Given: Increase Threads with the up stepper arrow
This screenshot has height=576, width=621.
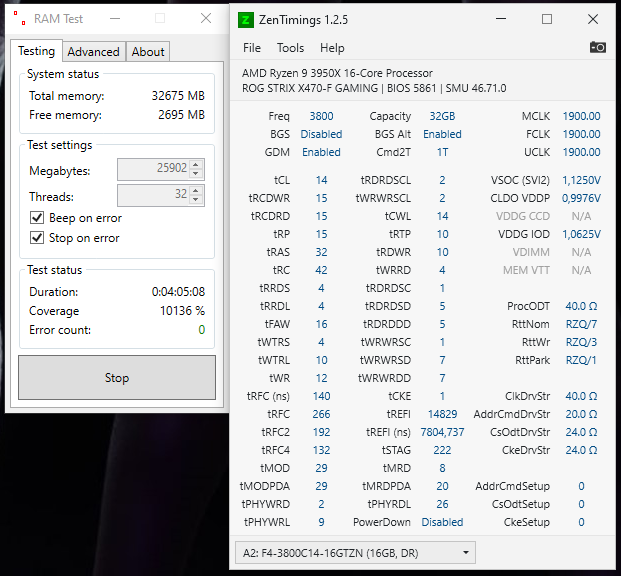Looking at the screenshot, I should [x=196, y=191].
